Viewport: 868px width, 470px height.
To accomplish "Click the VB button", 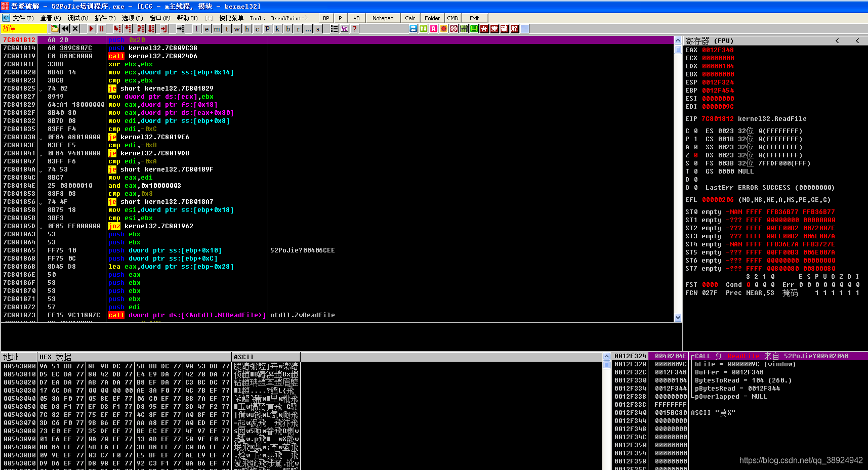I will coord(356,18).
